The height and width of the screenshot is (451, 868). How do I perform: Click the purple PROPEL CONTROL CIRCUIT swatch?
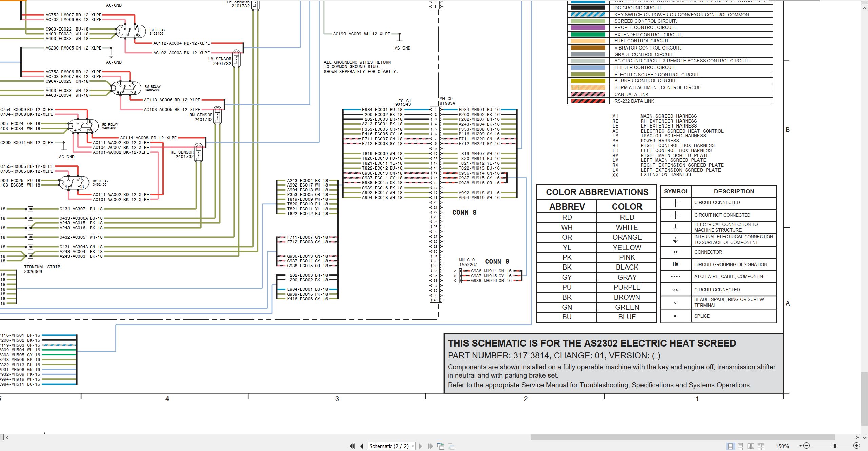coord(588,28)
